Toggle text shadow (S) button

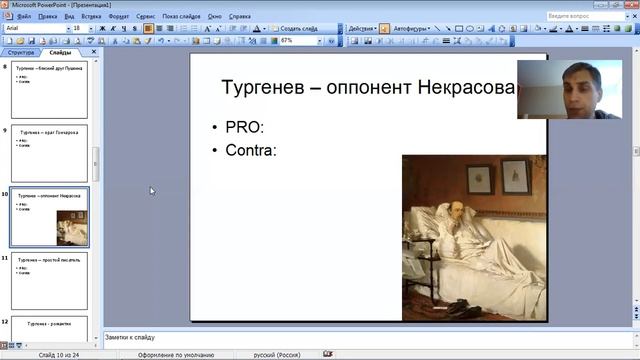134,29
